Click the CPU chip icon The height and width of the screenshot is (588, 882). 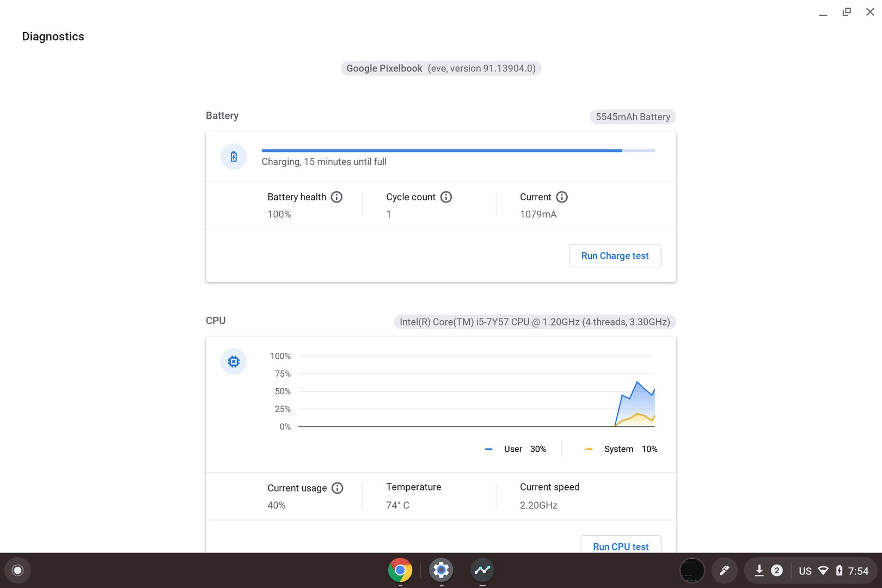click(x=234, y=362)
